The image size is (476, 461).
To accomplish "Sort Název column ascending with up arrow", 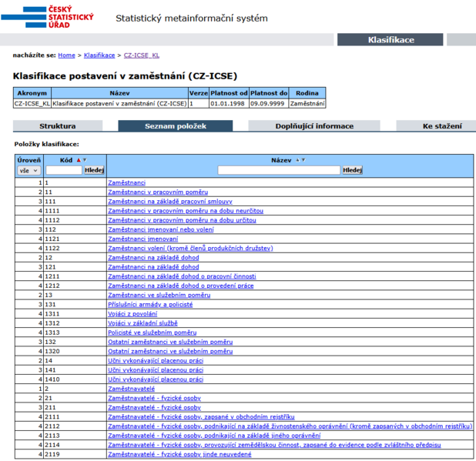I will click(297, 160).
